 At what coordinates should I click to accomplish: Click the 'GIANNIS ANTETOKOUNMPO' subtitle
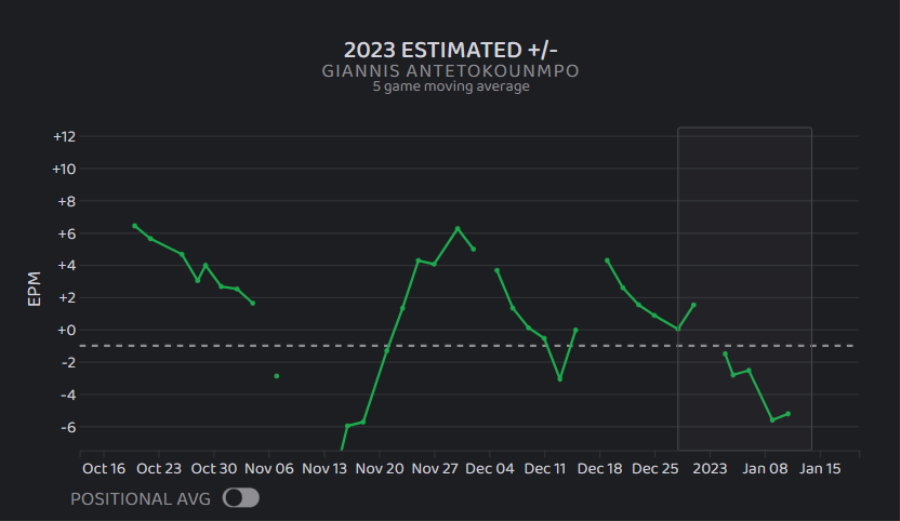[x=451, y=71]
